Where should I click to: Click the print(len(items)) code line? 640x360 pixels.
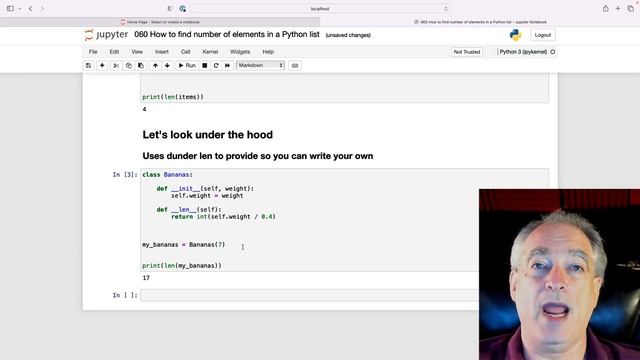(173, 97)
